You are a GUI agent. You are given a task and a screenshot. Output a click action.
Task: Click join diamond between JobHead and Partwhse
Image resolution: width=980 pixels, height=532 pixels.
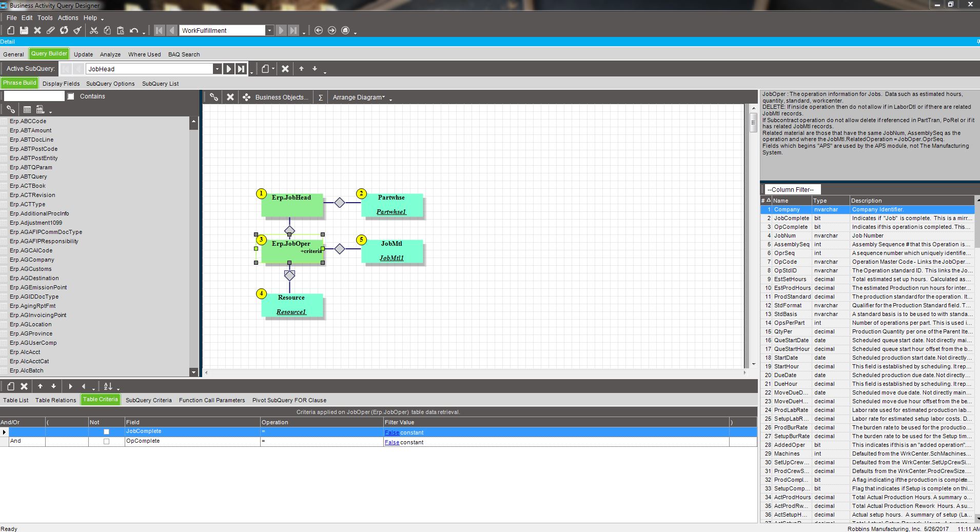(x=340, y=203)
